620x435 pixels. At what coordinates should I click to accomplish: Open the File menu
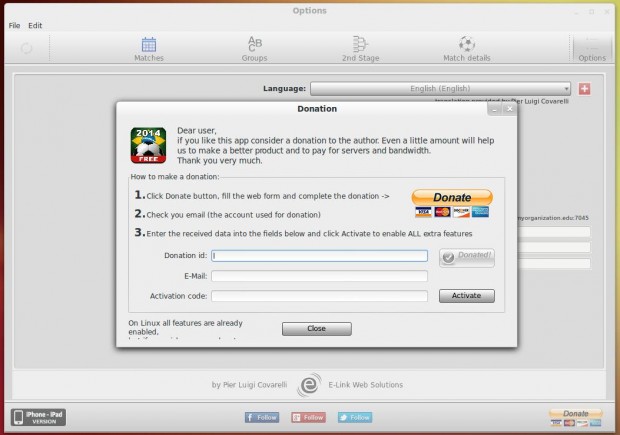coord(14,25)
